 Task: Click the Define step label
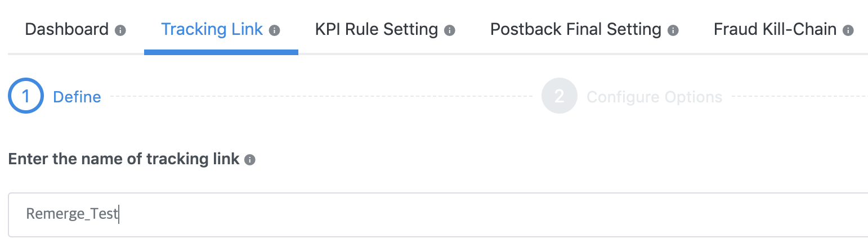coord(77,97)
